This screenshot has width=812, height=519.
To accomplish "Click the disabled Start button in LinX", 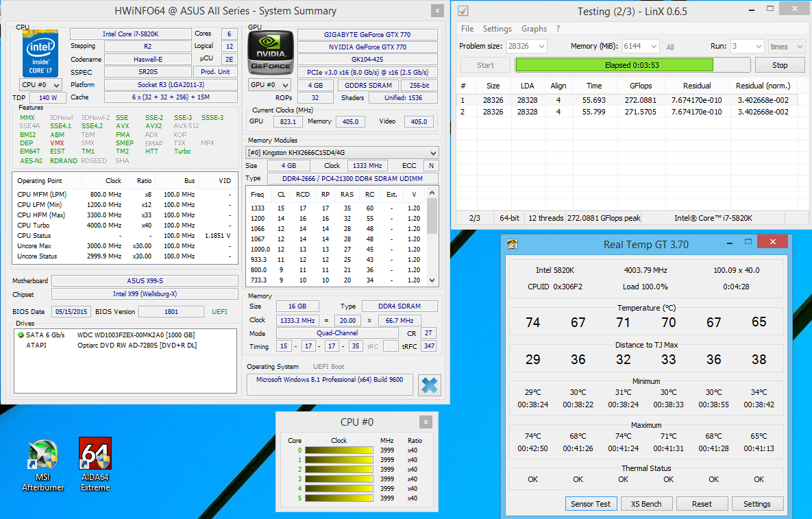I will click(485, 64).
